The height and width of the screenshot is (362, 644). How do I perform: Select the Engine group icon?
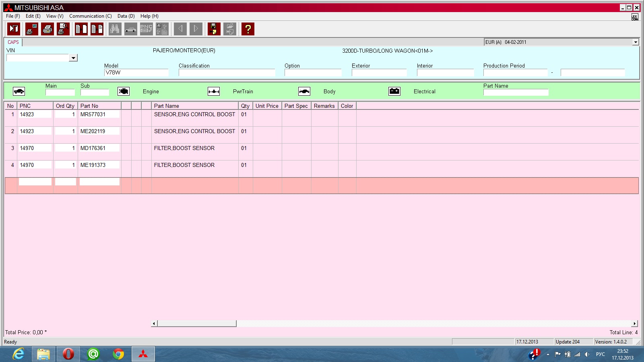124,91
